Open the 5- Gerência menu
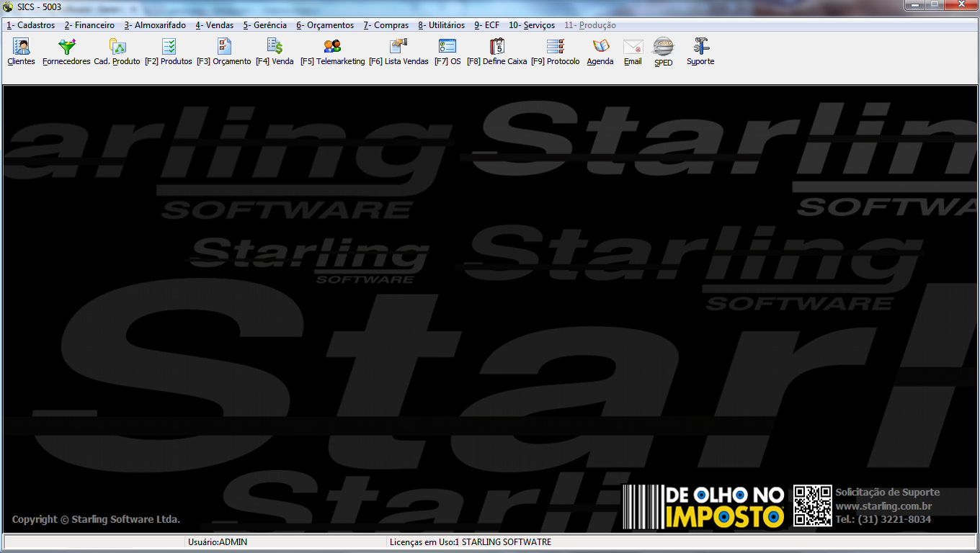The height and width of the screenshot is (553, 980). pos(264,25)
